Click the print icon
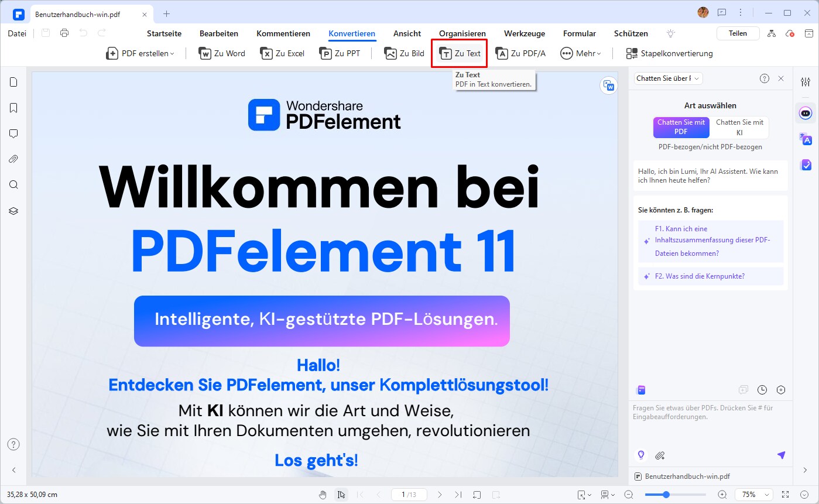The width and height of the screenshot is (819, 504). tap(64, 33)
